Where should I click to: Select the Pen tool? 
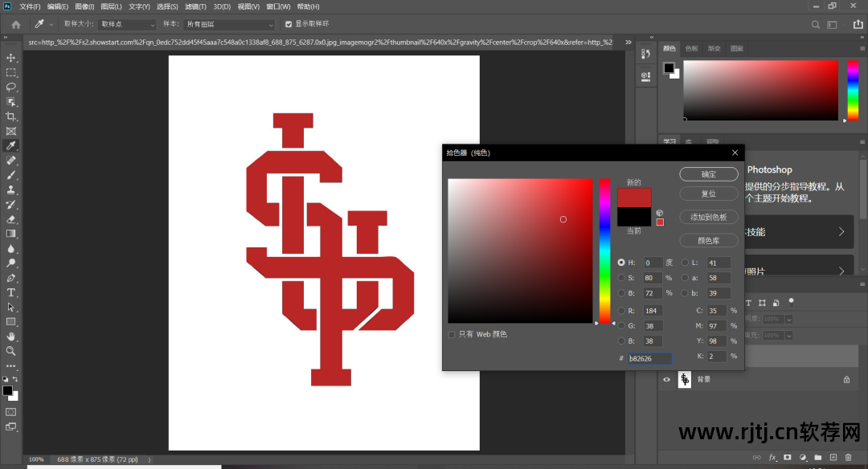coord(10,278)
